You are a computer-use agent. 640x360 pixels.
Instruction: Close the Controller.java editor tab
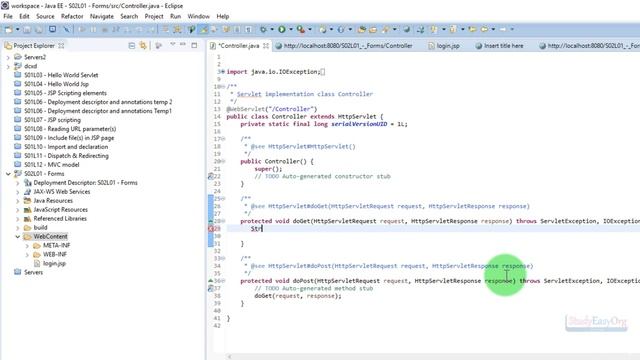click(266, 46)
